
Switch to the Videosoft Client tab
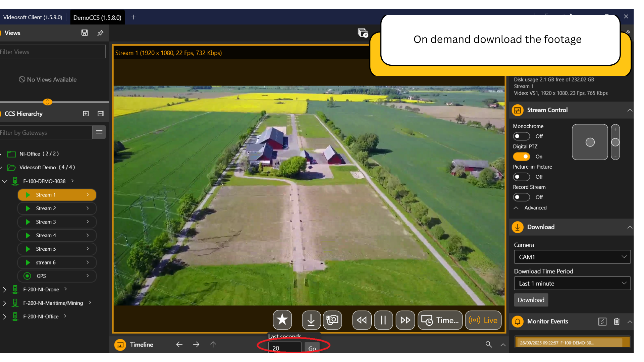pyautogui.click(x=33, y=17)
